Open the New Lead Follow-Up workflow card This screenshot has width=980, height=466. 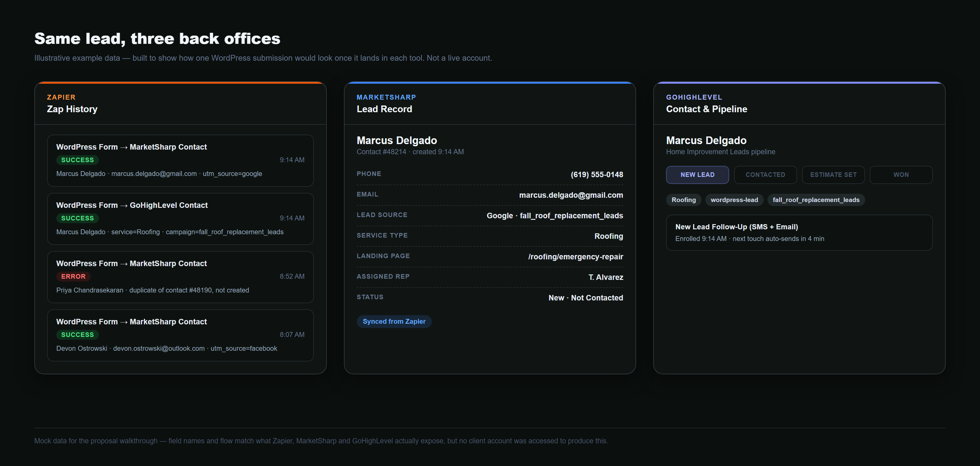point(799,233)
